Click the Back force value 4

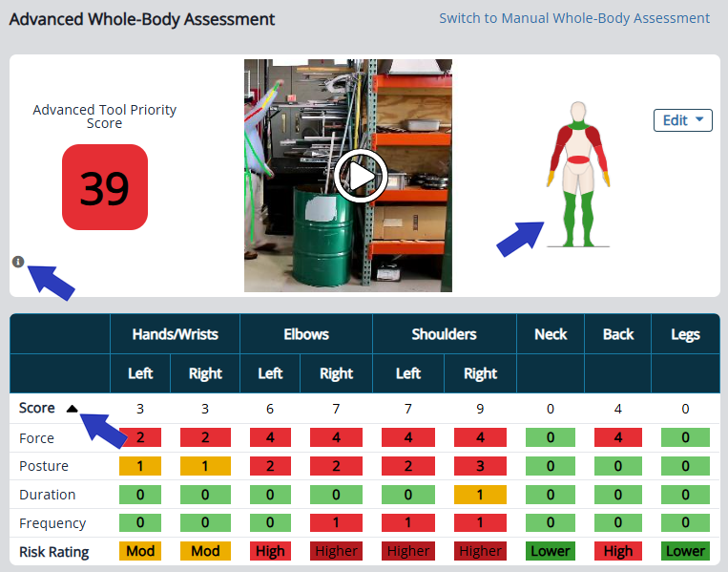pyautogui.click(x=618, y=438)
